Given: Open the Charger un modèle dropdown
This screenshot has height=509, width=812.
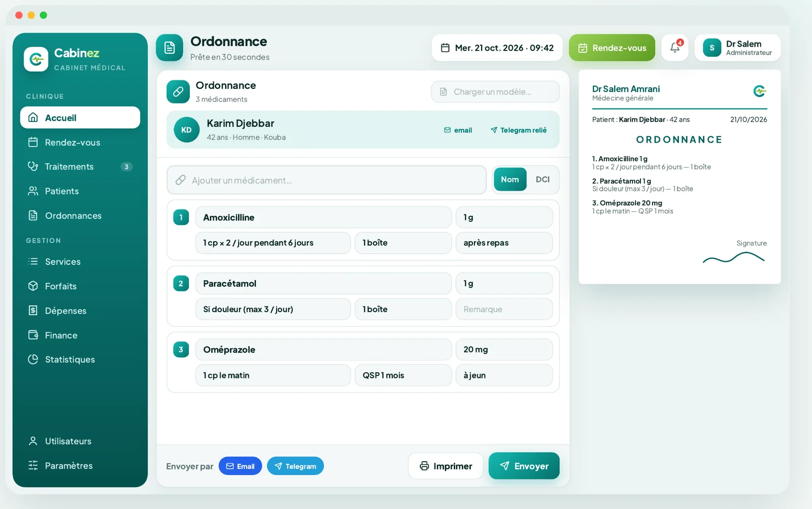Looking at the screenshot, I should 495,92.
